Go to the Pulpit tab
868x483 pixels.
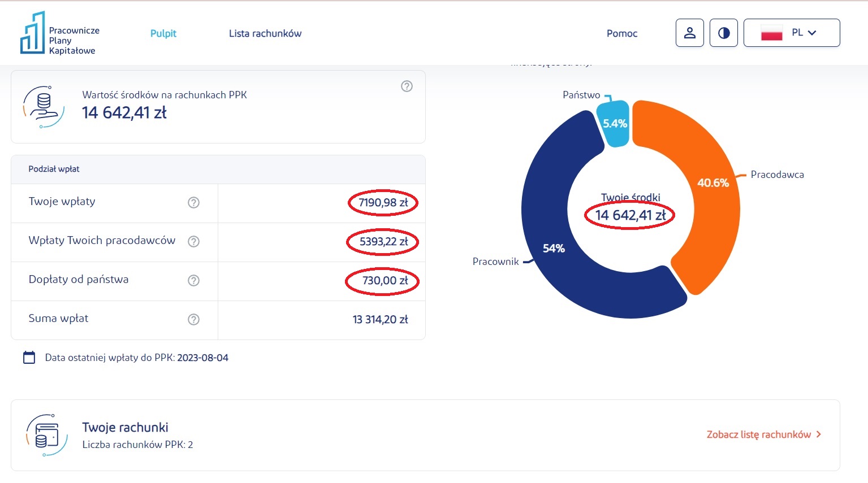click(163, 33)
